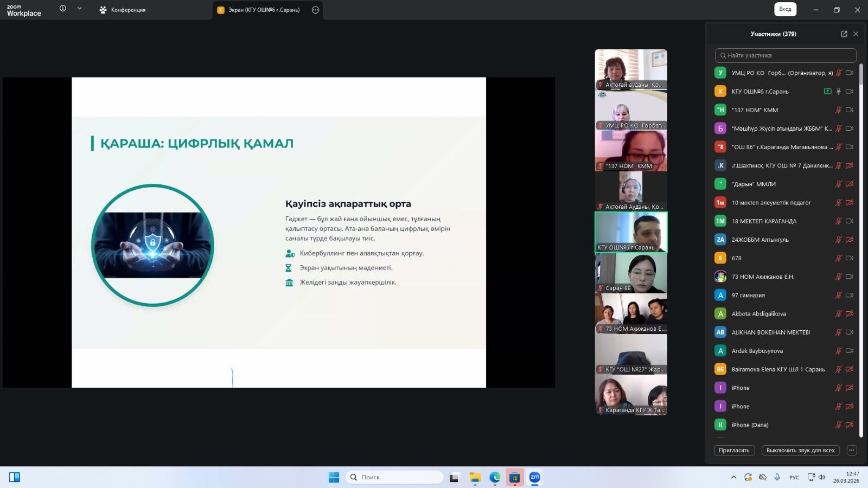Select КГУ ОШ№6 г.Сарань video thumbnail
Image resolution: width=868 pixels, height=488 pixels.
point(631,232)
